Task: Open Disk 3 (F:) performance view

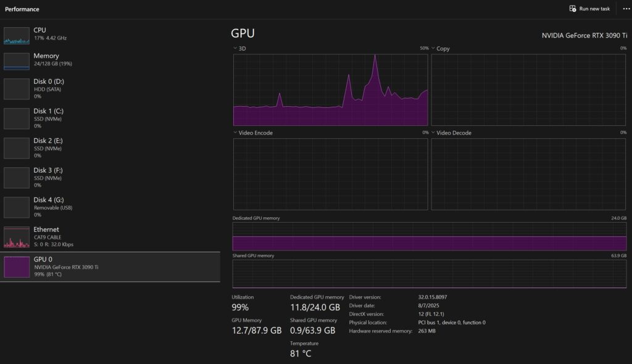Action: coord(48,177)
